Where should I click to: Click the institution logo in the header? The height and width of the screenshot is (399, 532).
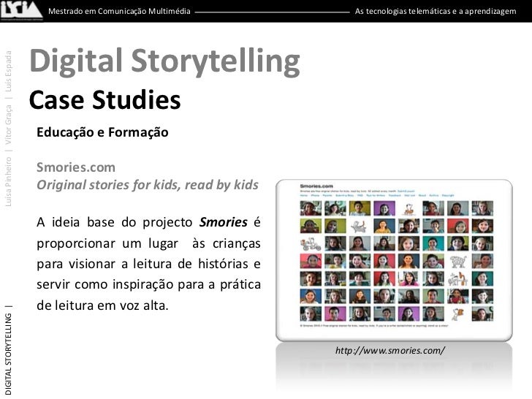(x=21, y=10)
